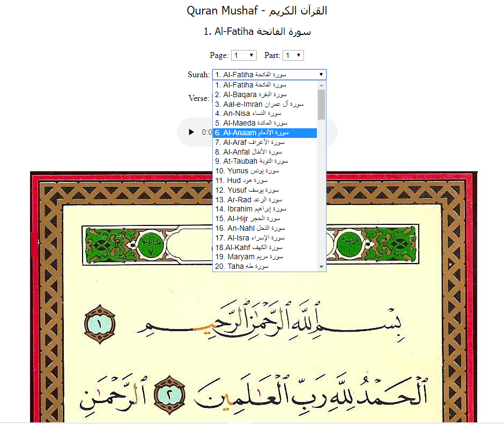Click the verse 1 marker medallion
The image size is (504, 424).
tap(100, 324)
